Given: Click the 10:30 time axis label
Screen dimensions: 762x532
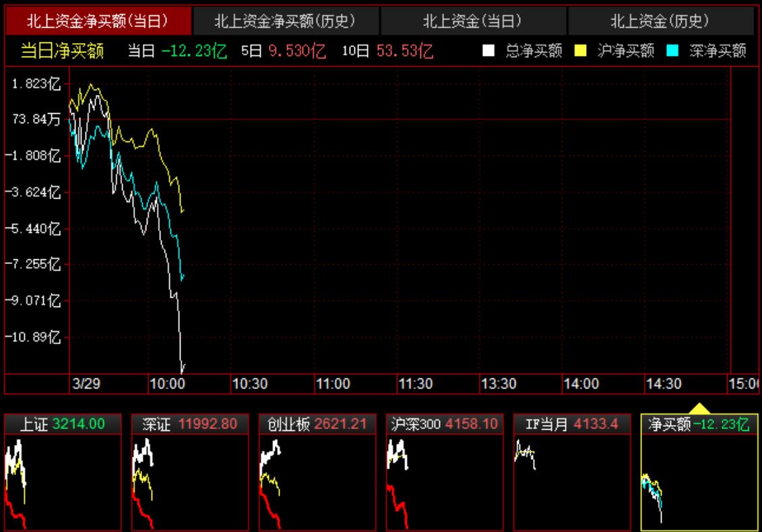Looking at the screenshot, I should coord(250,384).
